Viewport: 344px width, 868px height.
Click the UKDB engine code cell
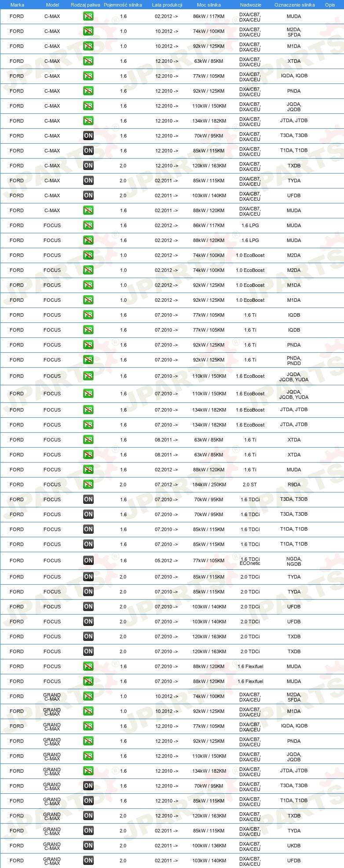point(294,846)
